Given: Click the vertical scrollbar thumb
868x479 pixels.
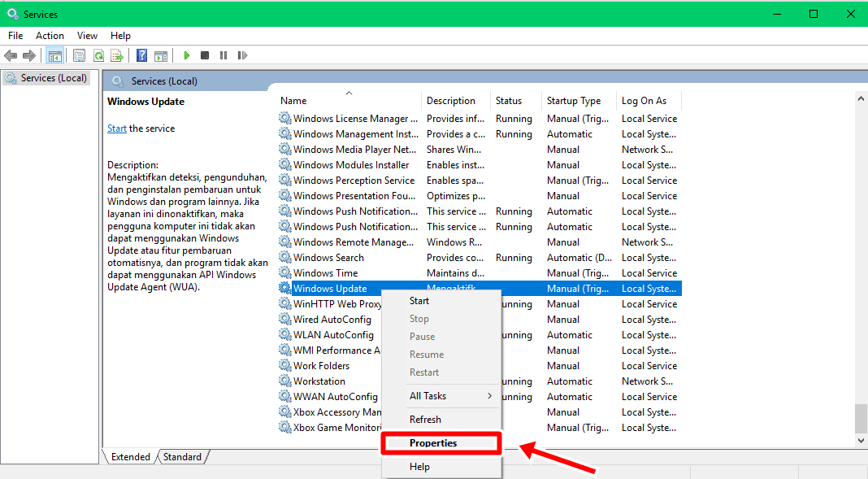Looking at the screenshot, I should pos(861,418).
